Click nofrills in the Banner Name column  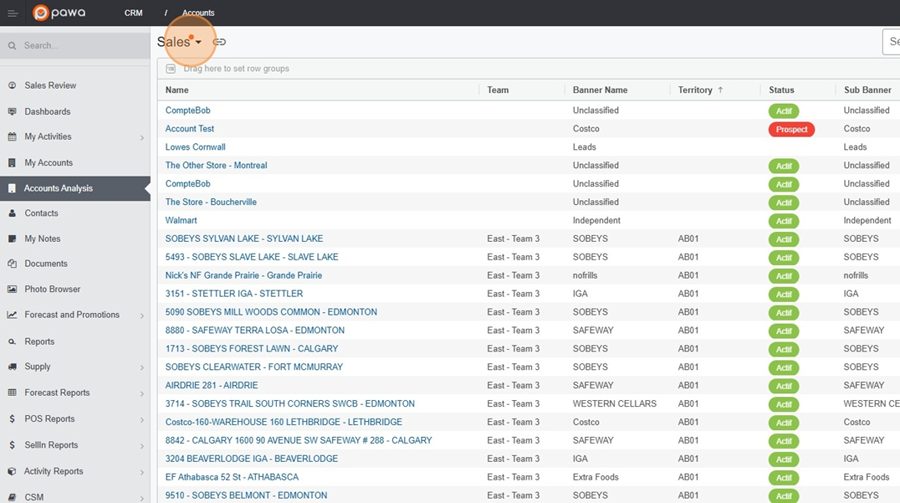point(585,276)
